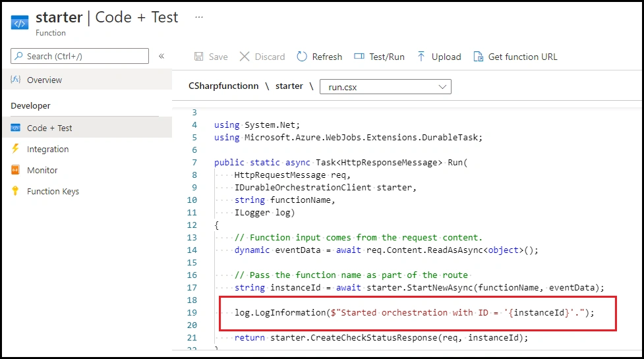Click the Upload arrow icon

pos(421,56)
